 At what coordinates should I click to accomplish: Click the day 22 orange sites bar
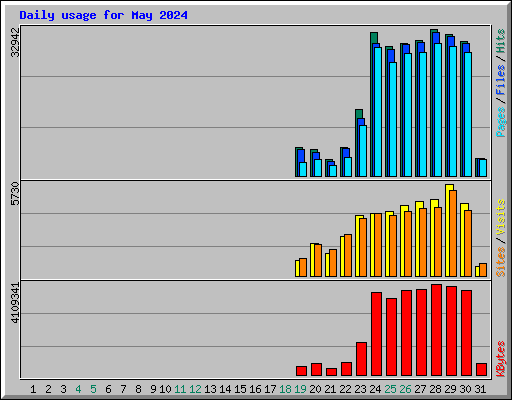pos(348,255)
